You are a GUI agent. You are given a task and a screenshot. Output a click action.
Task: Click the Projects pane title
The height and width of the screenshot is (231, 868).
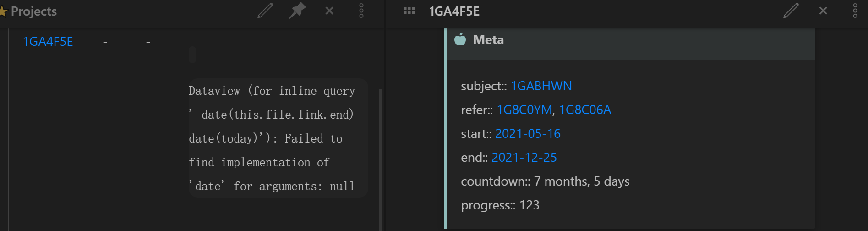33,11
